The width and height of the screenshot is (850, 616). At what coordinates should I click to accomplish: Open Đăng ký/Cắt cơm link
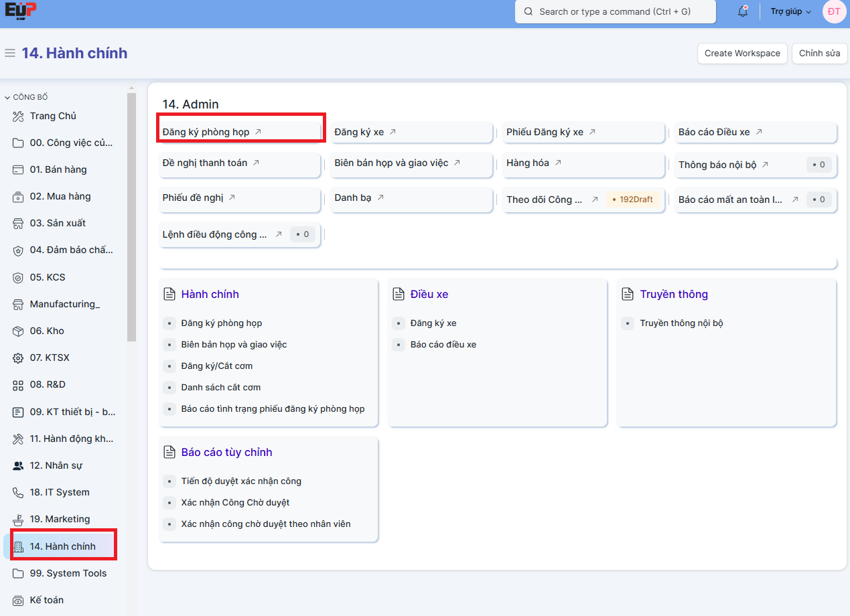[216, 366]
